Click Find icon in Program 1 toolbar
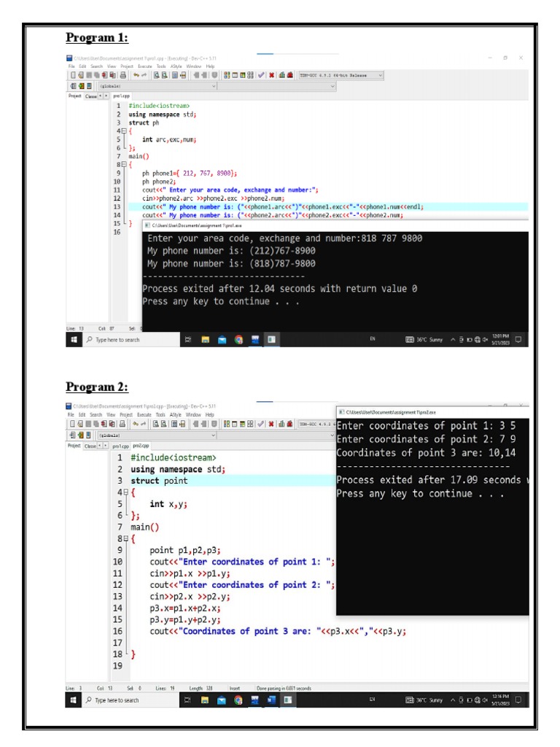The height and width of the screenshot is (747, 560). click(x=156, y=75)
